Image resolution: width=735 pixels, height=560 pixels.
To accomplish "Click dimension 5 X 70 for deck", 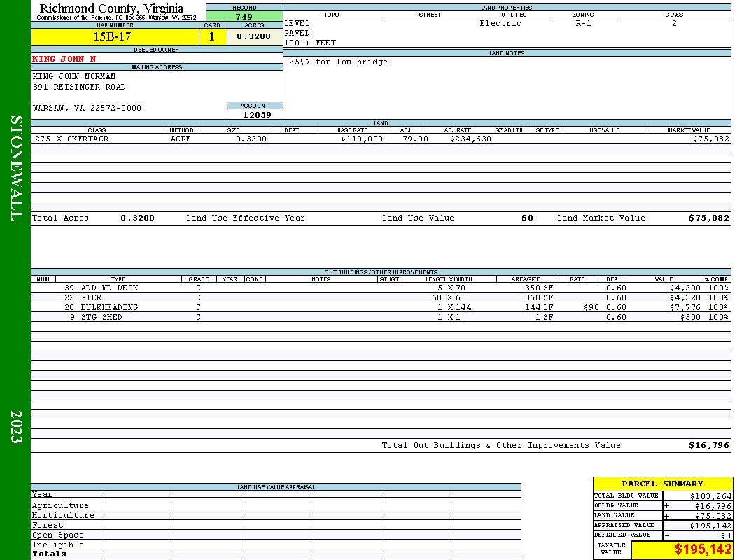I will [451, 288].
